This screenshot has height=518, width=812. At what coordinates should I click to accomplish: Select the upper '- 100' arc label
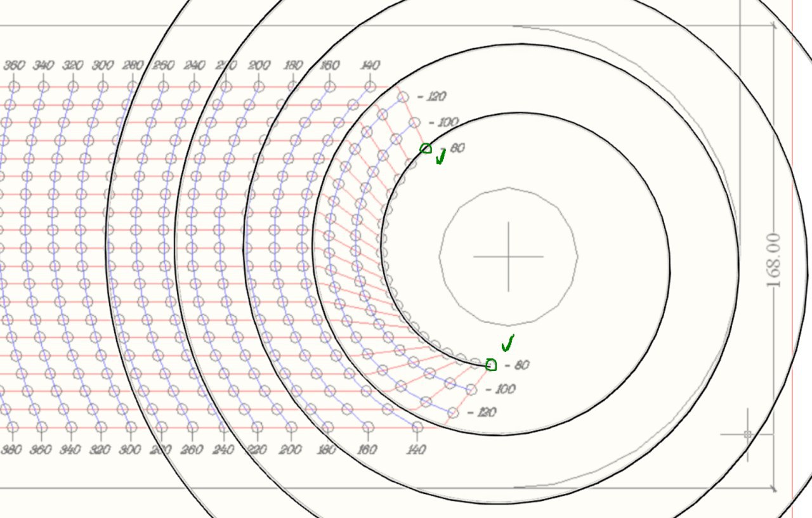click(443, 122)
